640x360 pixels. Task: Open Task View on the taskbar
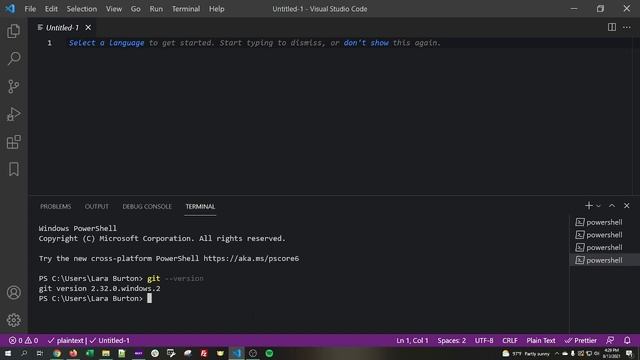point(40,353)
